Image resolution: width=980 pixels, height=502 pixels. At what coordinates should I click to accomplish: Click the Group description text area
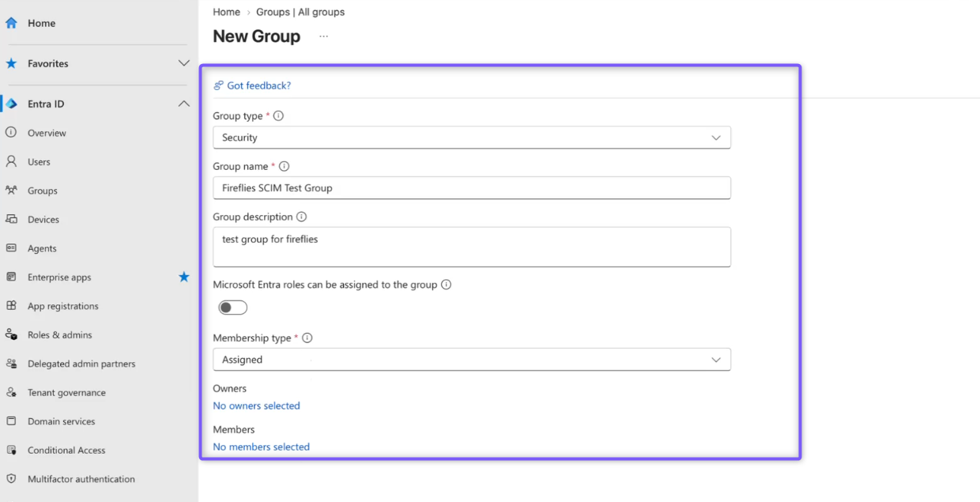[x=472, y=247]
